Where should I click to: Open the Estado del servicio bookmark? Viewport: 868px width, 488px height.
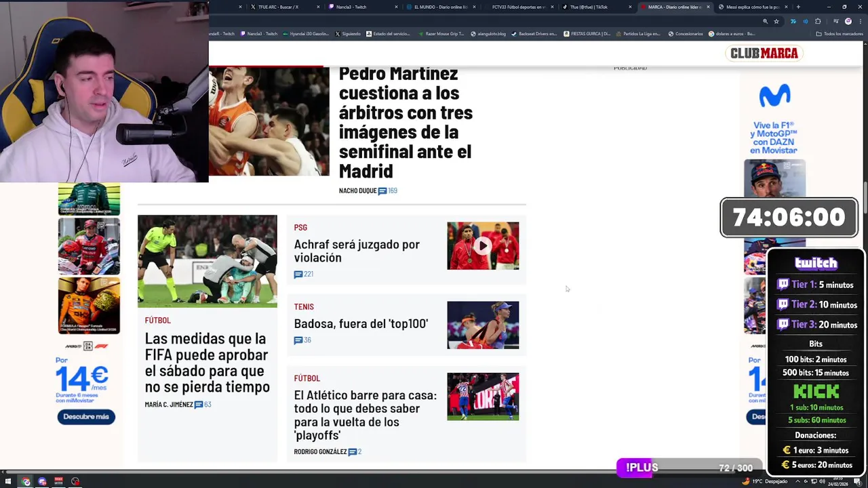click(389, 34)
